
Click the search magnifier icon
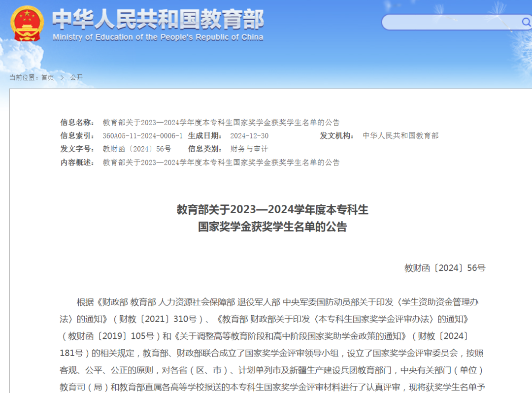click(x=526, y=22)
